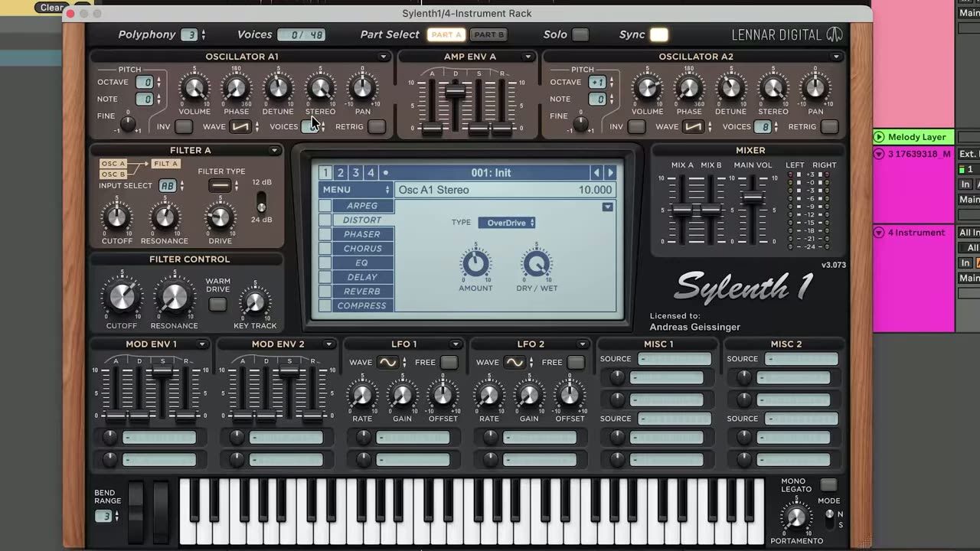The width and height of the screenshot is (980, 551).
Task: Open Oscillator A1 section menu arrow
Action: (384, 57)
